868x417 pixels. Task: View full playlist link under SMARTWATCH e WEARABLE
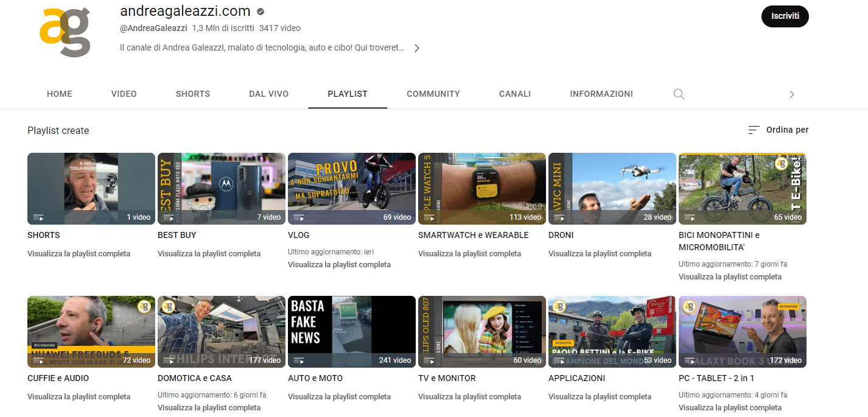coord(469,254)
